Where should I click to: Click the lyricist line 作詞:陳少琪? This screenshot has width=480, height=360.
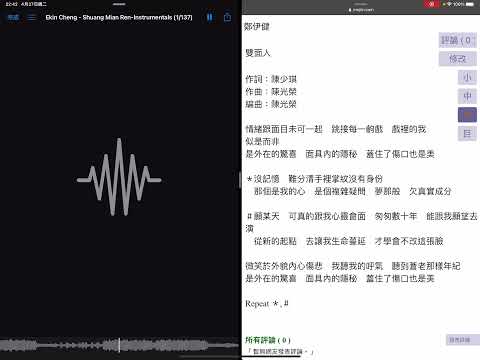271,79
